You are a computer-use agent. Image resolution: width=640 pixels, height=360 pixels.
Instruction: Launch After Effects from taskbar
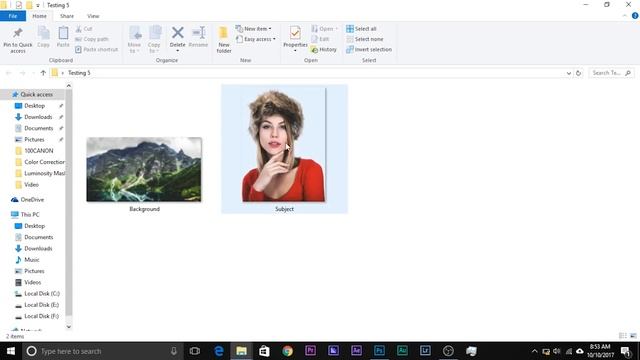(x=356, y=351)
